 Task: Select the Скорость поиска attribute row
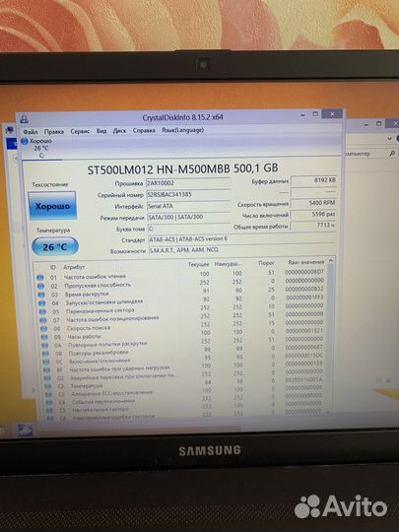183,326
